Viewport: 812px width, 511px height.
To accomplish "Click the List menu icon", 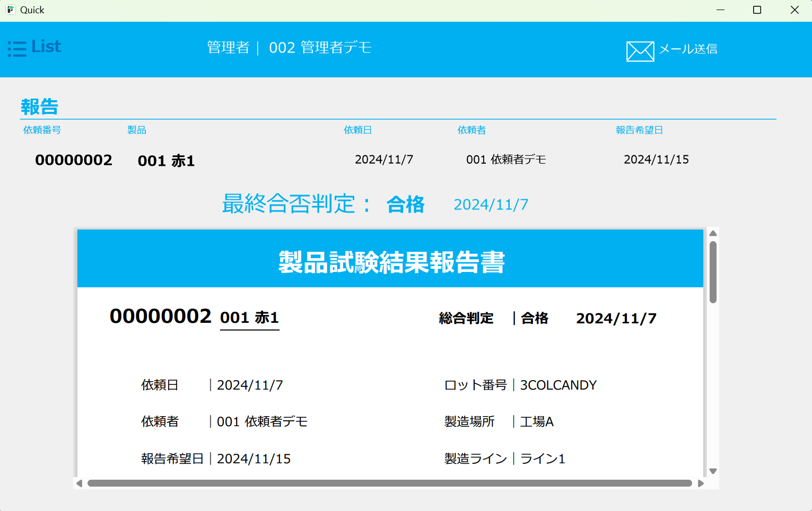I will coord(17,49).
